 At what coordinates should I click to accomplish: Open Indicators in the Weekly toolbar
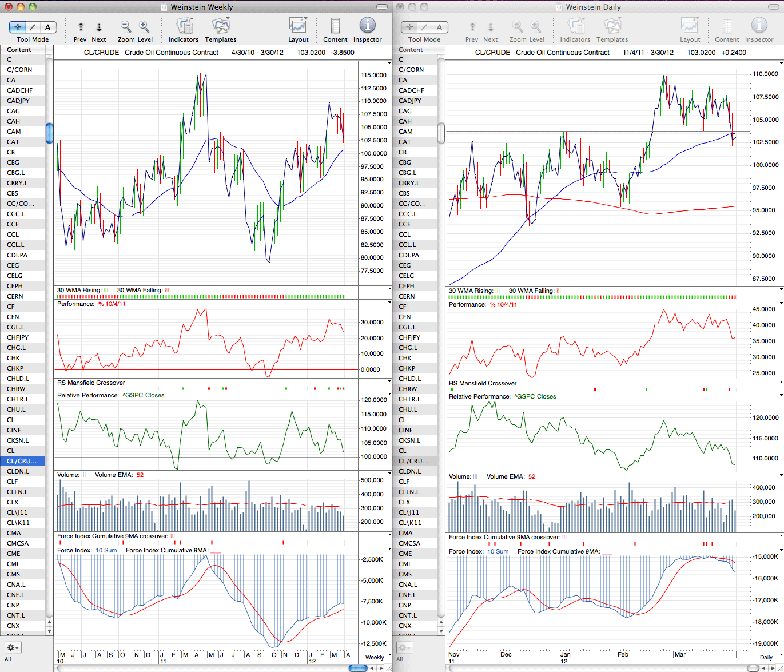(x=184, y=26)
